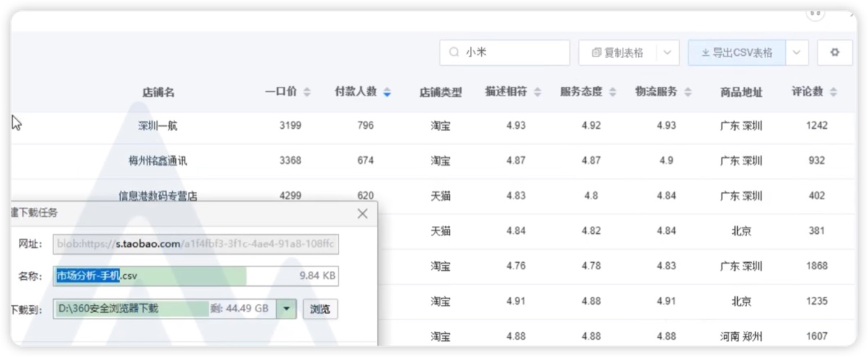Viewport: 868px width, 357px height.
Task: Sort by the 物流服务 column
Action: 688,92
